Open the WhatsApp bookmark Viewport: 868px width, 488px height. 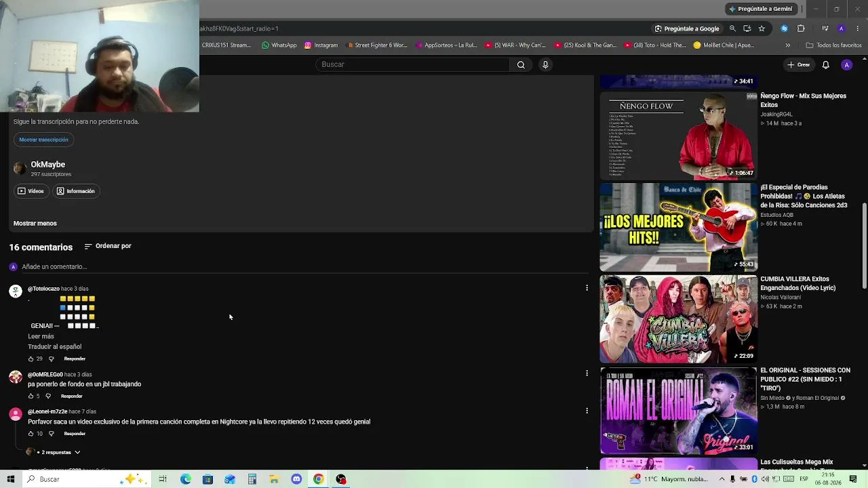(279, 45)
